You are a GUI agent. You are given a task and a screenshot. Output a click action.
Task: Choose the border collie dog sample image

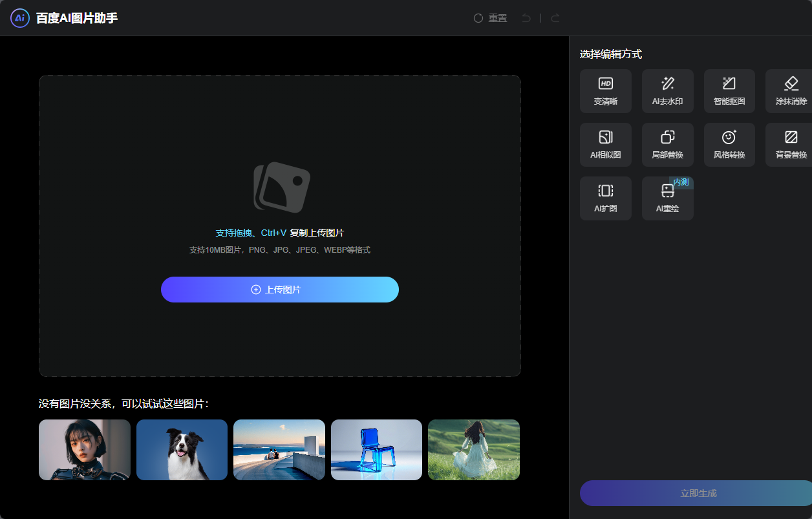(182, 450)
